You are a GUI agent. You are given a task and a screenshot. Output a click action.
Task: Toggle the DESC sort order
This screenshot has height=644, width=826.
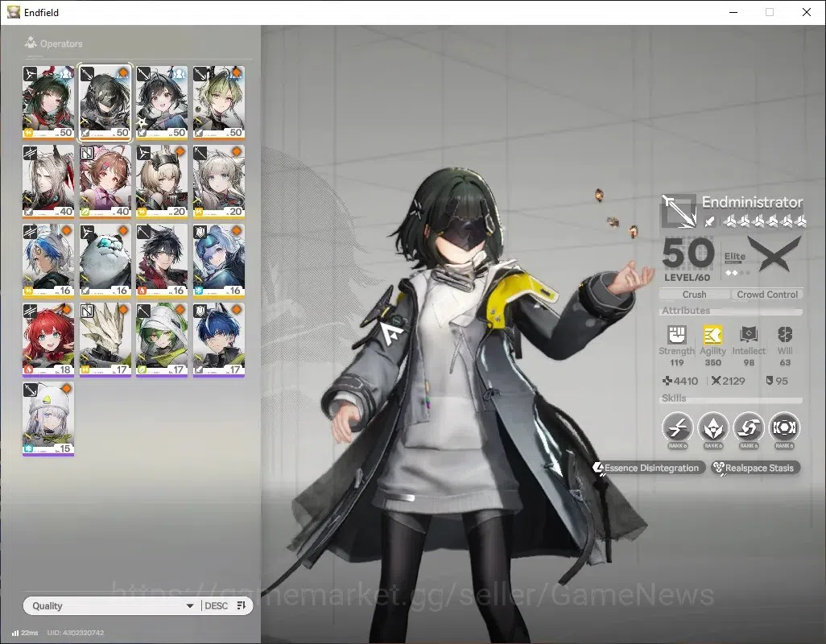click(x=225, y=605)
